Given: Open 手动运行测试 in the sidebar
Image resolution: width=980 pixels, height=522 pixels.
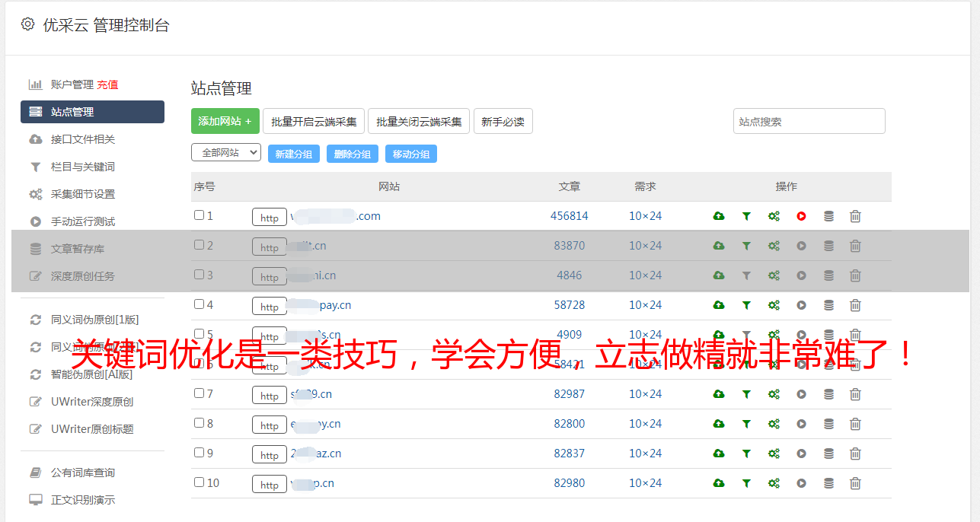Looking at the screenshot, I should coord(83,221).
